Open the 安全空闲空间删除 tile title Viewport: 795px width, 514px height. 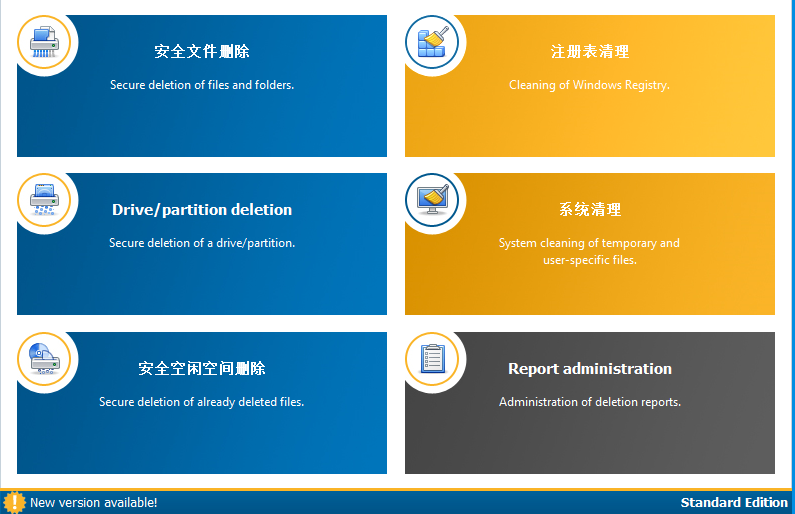tap(202, 369)
